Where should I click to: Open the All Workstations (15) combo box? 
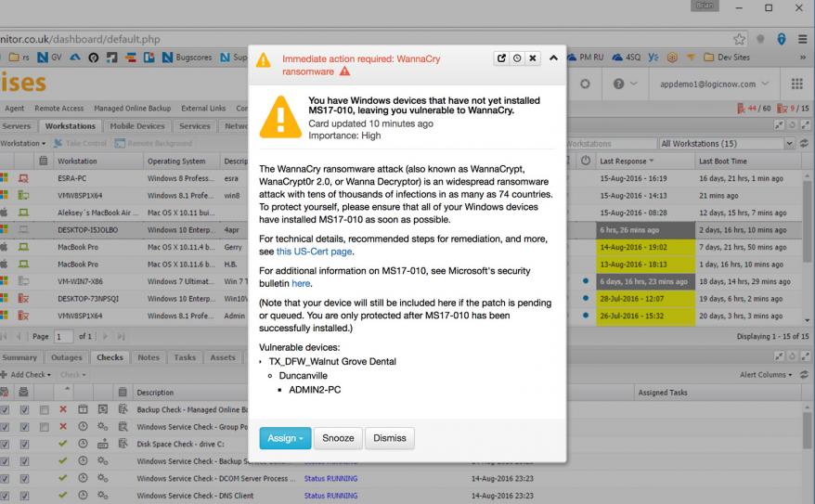point(727,144)
